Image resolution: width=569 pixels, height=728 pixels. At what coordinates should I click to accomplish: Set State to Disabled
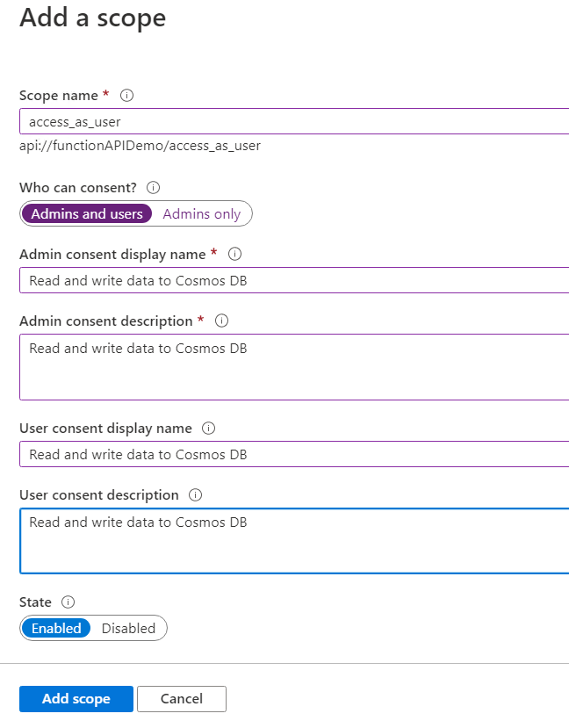click(128, 628)
